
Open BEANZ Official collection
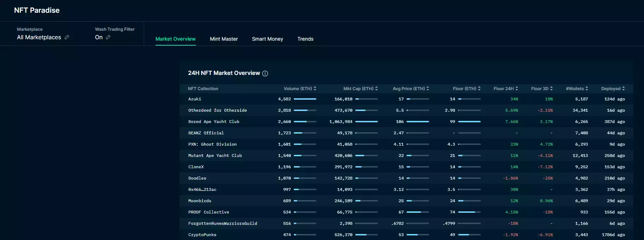pos(206,133)
